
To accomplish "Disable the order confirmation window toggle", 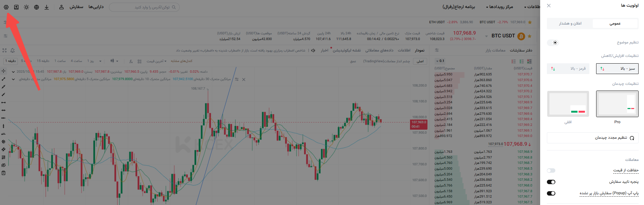I will [551, 182].
